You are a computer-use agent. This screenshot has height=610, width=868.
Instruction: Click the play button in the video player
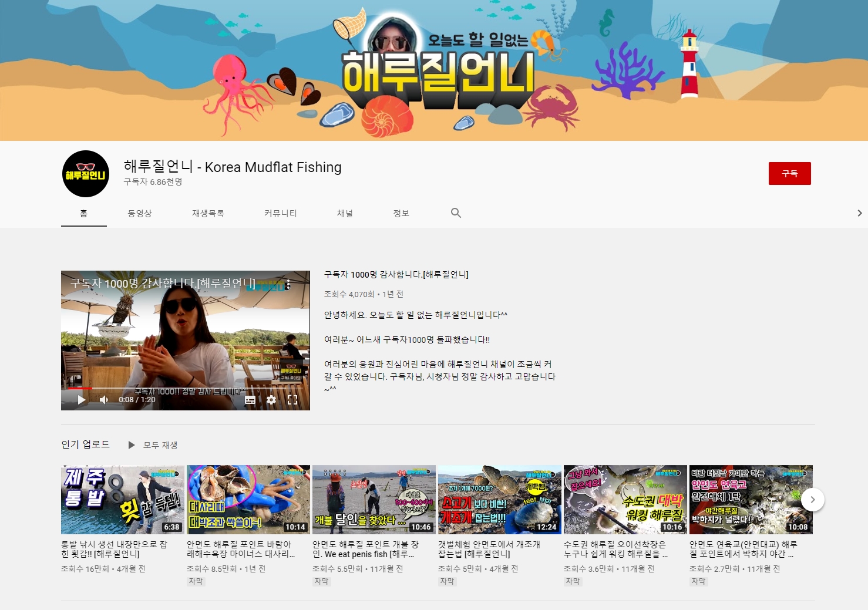(82, 400)
